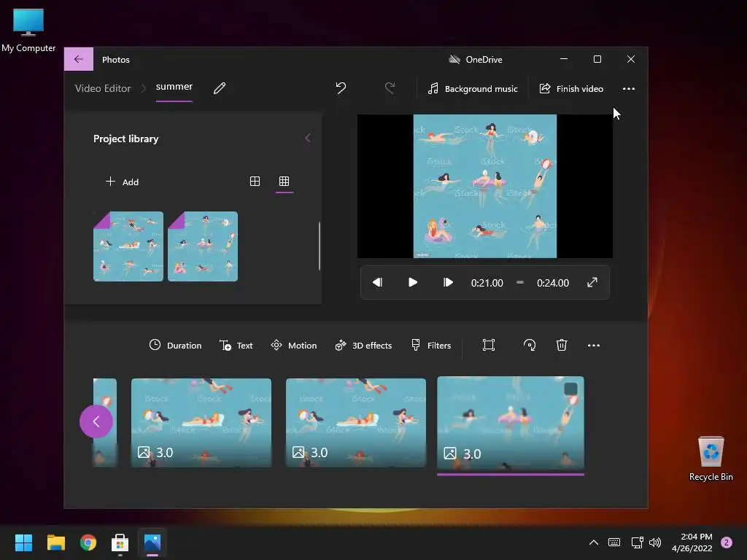Switch library to small thumbnail view
The width and height of the screenshot is (747, 560).
click(x=284, y=182)
